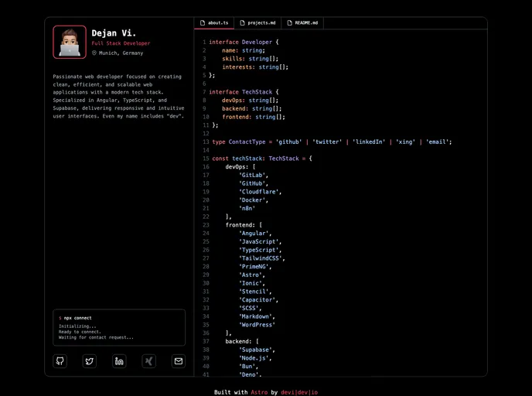This screenshot has width=532, height=396.
Task: Click 'const techStack: TechStack' line
Action: [x=262, y=159]
